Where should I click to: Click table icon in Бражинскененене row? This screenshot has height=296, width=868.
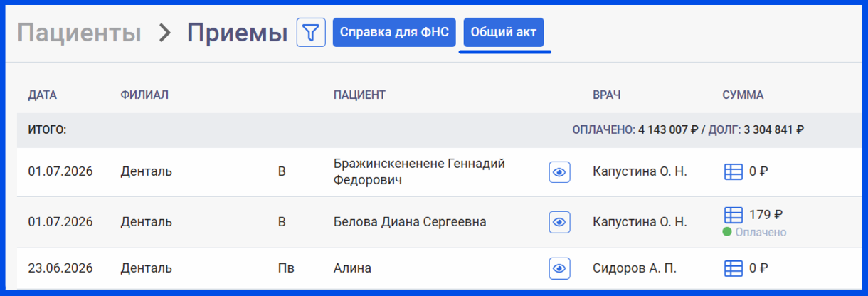coord(733,171)
